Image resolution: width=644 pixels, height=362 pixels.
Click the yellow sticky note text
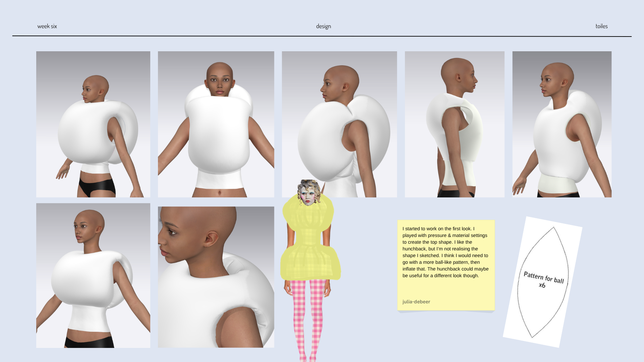point(445,252)
